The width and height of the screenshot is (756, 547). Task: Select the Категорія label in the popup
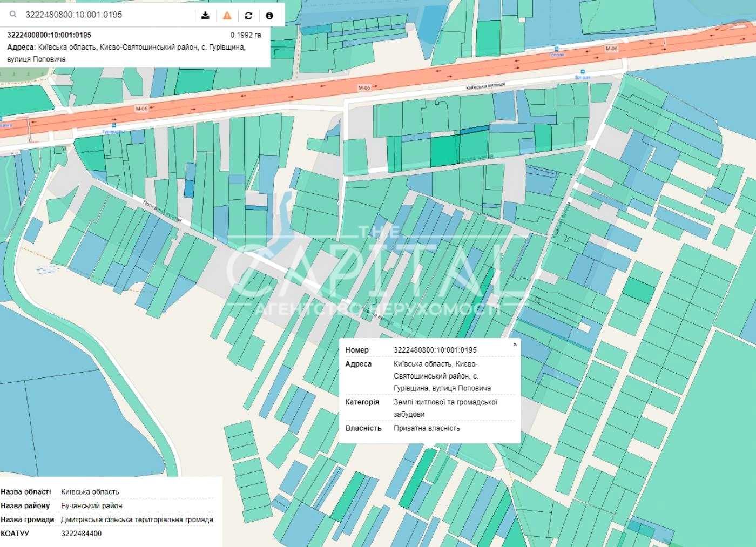(x=362, y=402)
